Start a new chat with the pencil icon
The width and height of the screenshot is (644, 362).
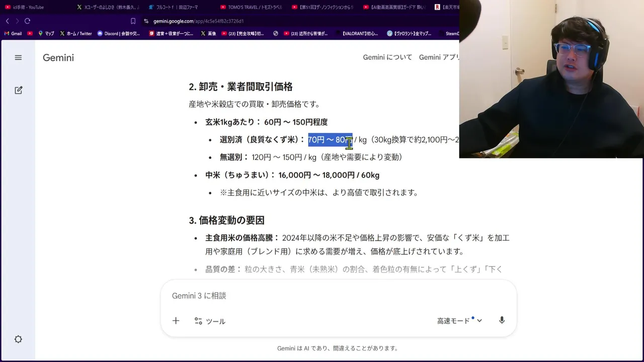coord(19,90)
